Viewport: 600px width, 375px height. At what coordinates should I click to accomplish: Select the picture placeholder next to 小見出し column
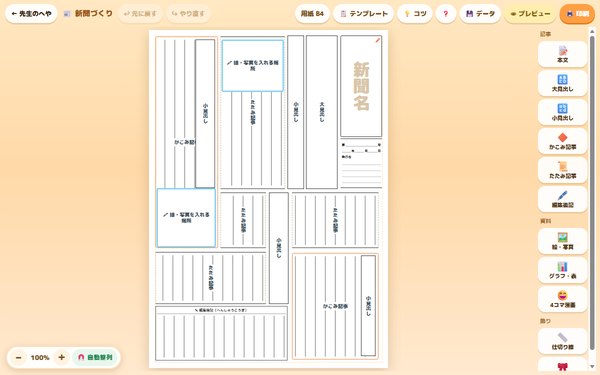tap(253, 66)
